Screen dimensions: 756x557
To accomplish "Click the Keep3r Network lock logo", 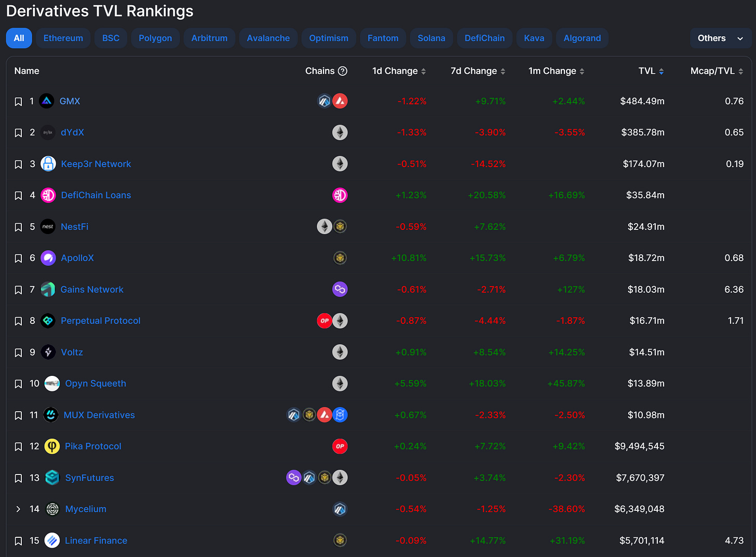I will pyautogui.click(x=48, y=164).
